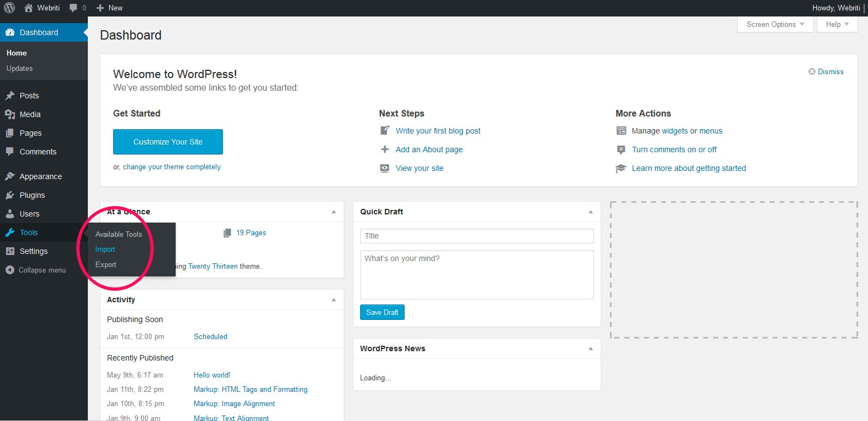Click the Customize Your Site button

pyautogui.click(x=168, y=142)
